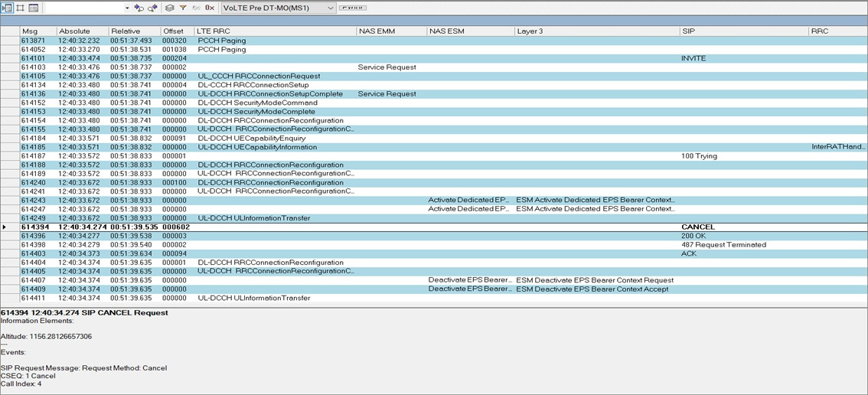
Task: Click the small button right of device dropdown
Action: (x=352, y=8)
